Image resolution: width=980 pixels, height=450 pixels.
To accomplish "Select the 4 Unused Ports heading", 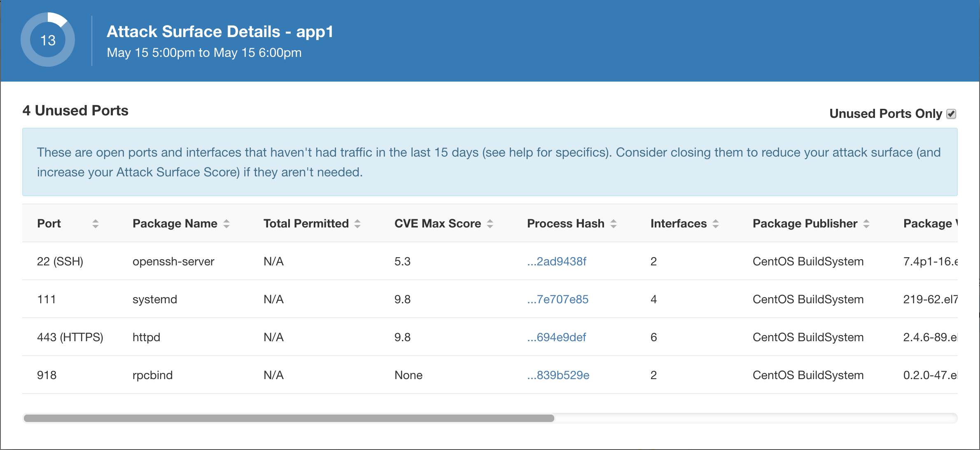I will coord(75,110).
